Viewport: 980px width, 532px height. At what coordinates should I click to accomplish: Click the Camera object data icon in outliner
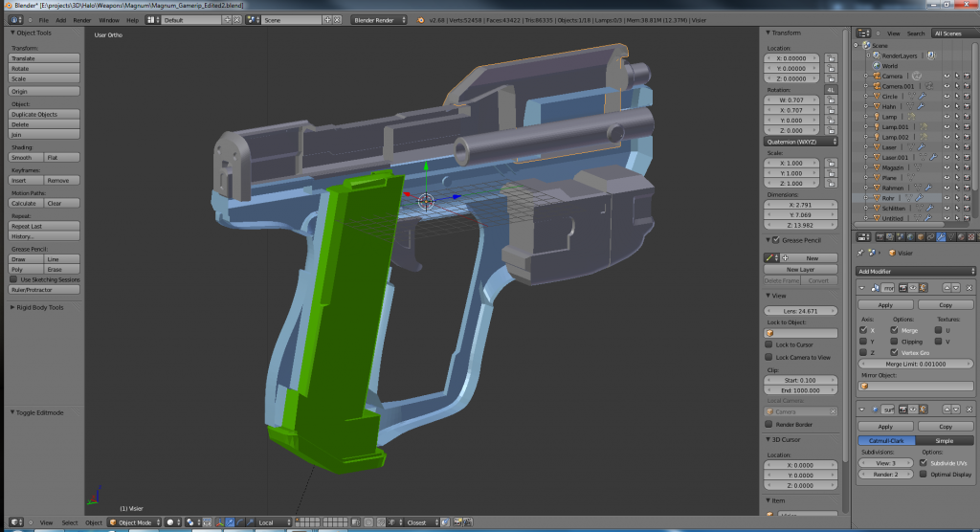[917, 76]
